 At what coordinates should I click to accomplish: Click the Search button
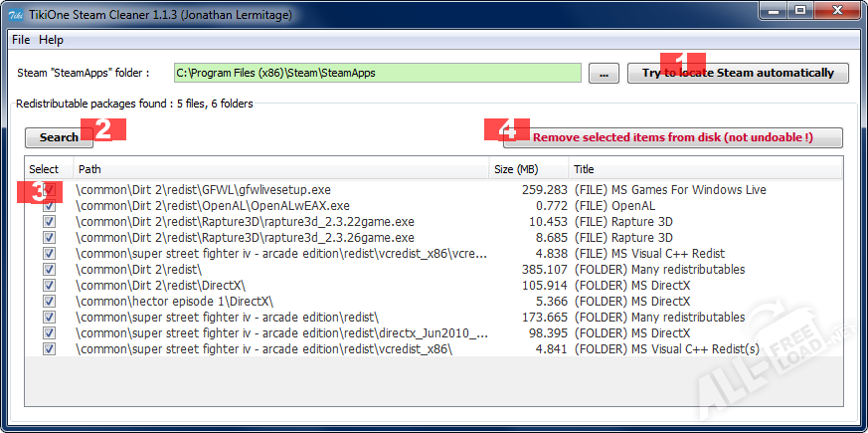point(58,137)
